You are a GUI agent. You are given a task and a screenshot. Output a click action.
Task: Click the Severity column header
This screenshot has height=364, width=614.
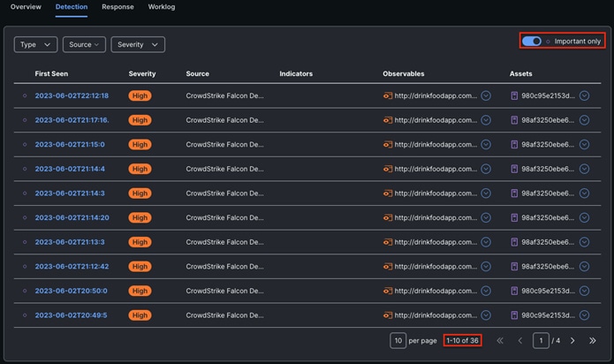point(142,73)
